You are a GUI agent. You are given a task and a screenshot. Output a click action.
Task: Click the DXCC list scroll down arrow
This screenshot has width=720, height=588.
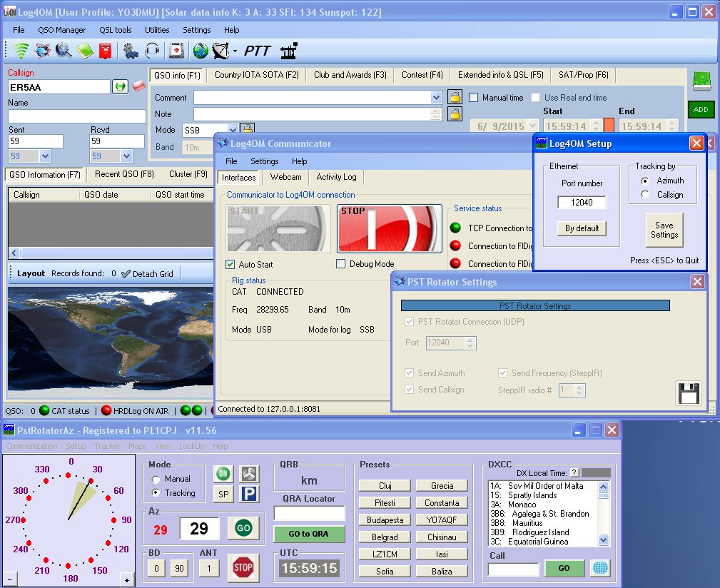pyautogui.click(x=604, y=540)
